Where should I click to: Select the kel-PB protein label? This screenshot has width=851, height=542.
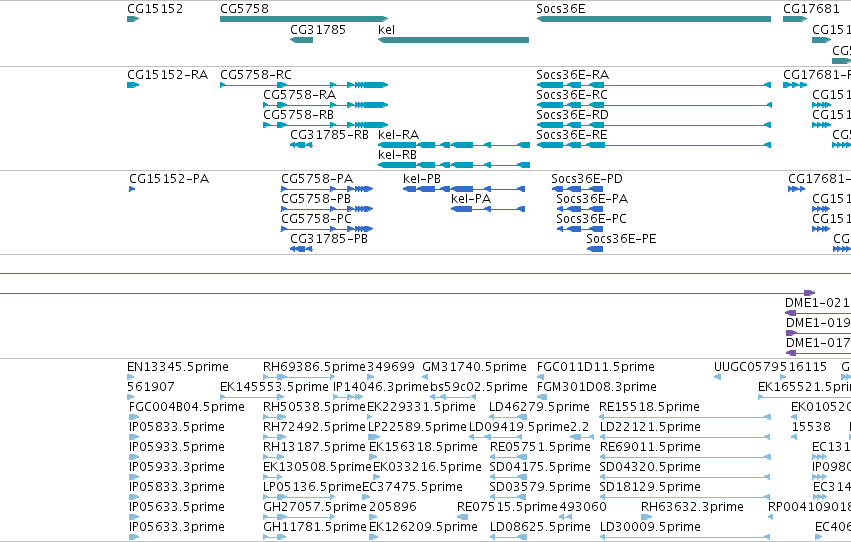422,179
